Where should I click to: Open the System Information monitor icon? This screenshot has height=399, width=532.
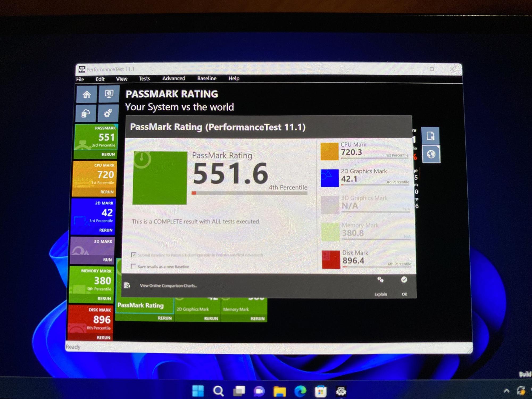(109, 94)
